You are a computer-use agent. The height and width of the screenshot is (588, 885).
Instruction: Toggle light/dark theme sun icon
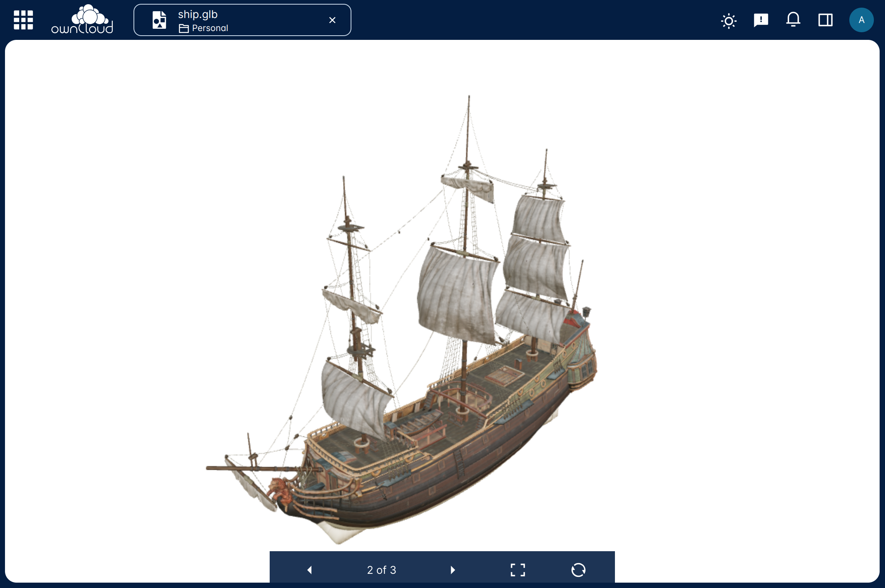728,20
